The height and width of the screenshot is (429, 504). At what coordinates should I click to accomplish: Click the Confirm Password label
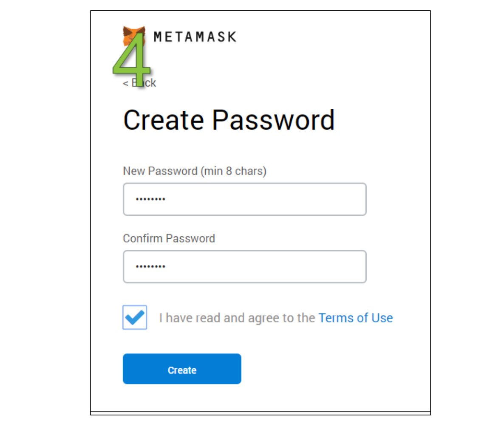[x=169, y=238]
